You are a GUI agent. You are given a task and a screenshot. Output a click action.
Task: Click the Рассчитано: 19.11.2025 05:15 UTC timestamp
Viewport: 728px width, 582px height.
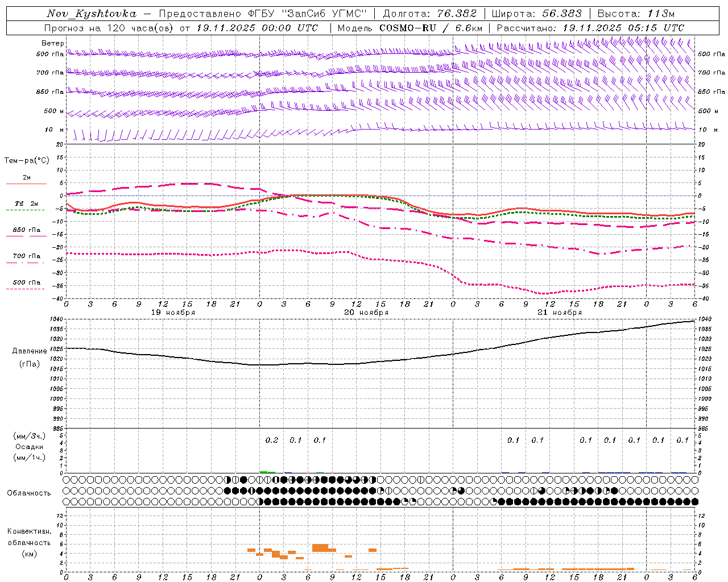(x=590, y=28)
